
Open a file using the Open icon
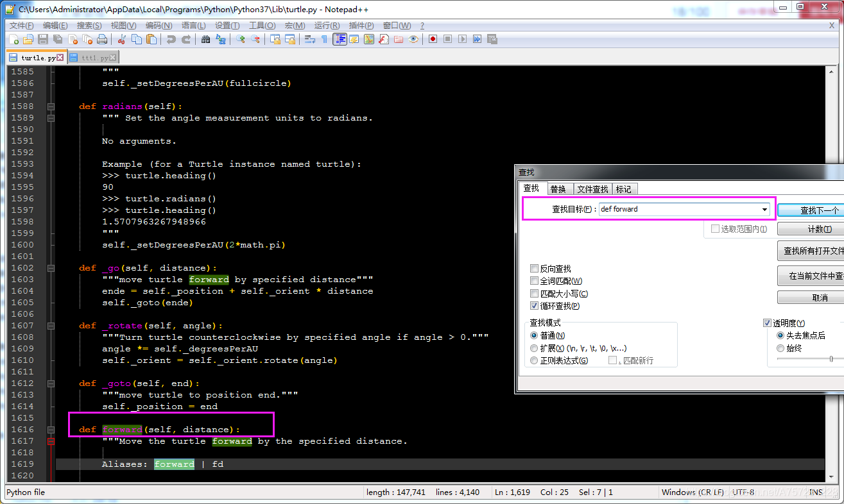tap(28, 39)
